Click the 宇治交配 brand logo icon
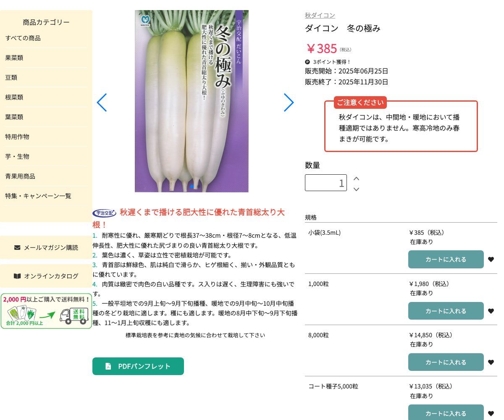The image size is (504, 420). (x=104, y=213)
